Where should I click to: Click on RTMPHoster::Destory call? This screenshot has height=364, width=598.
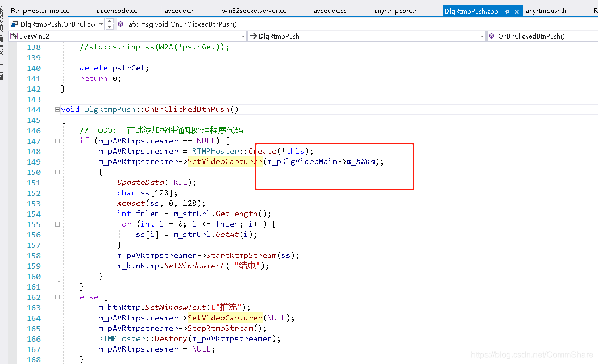(190, 339)
